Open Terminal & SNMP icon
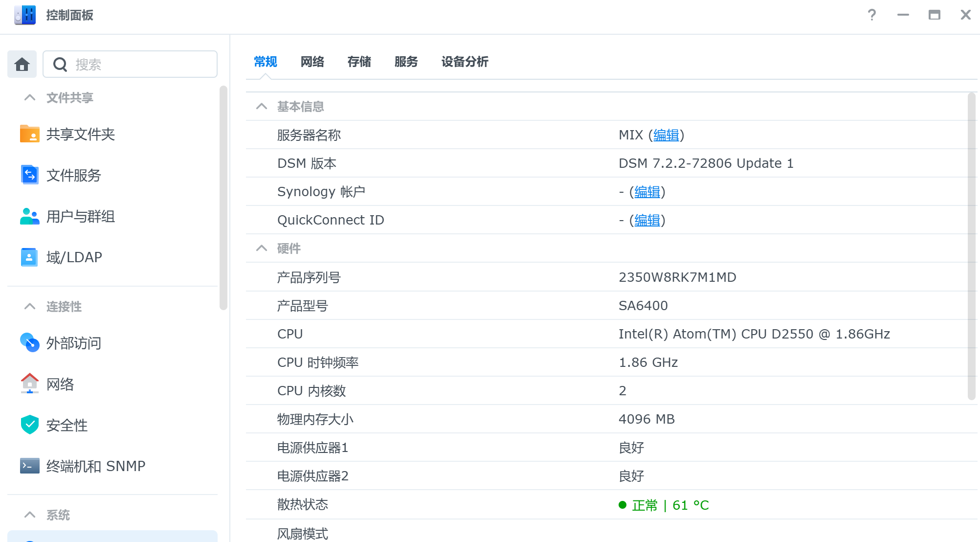980x542 pixels. pyautogui.click(x=30, y=466)
